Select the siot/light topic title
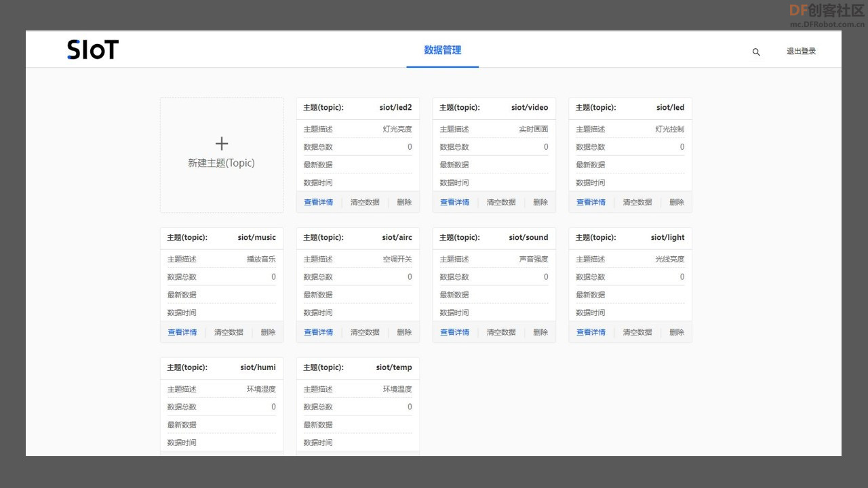Viewport: 868px width, 488px height. [x=668, y=237]
